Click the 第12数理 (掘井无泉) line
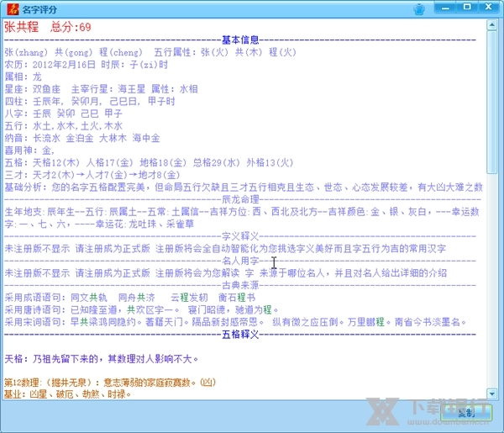Screen dimensions: 504x433 [110, 383]
